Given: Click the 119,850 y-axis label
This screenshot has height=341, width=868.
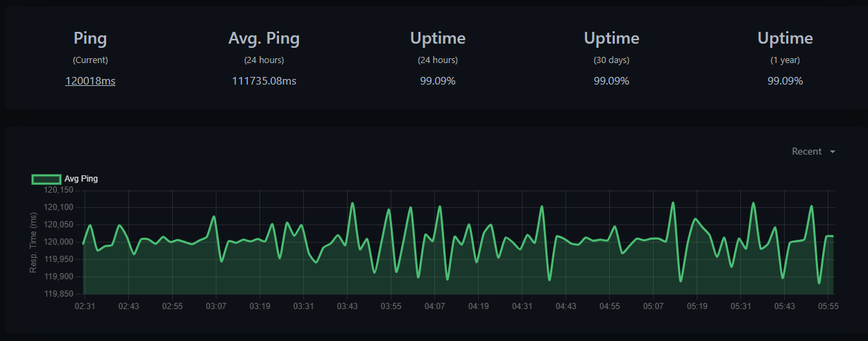Looking at the screenshot, I should [x=58, y=294].
